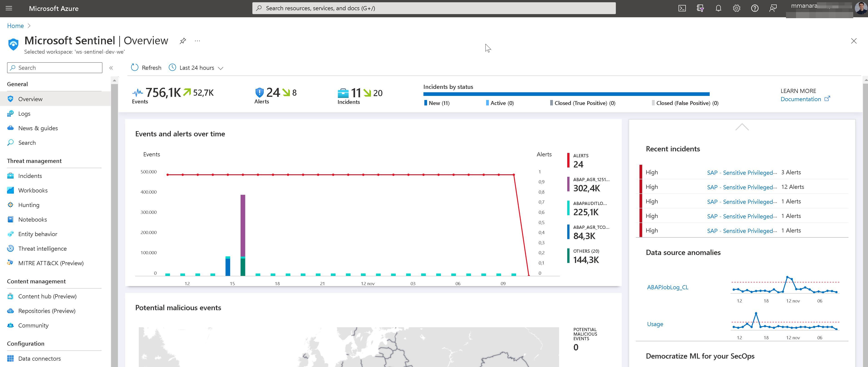Open the notifications bell
The height and width of the screenshot is (367, 868).
pyautogui.click(x=718, y=8)
